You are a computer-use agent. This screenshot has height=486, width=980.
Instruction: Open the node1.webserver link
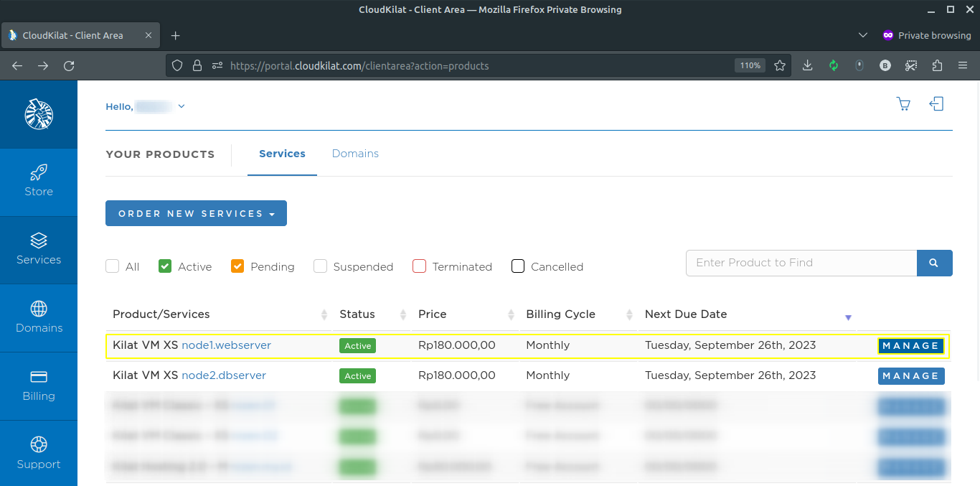226,345
